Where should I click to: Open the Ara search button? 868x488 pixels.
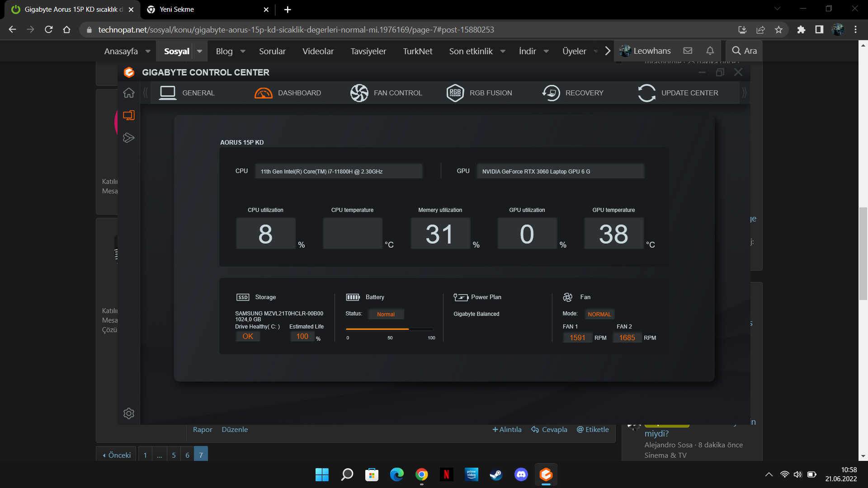point(744,51)
